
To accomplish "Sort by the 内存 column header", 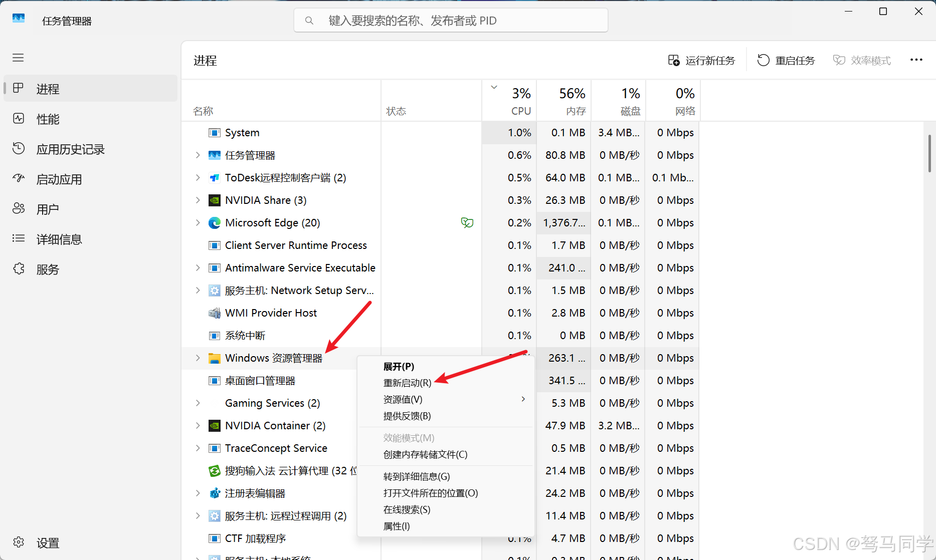I will [564, 101].
